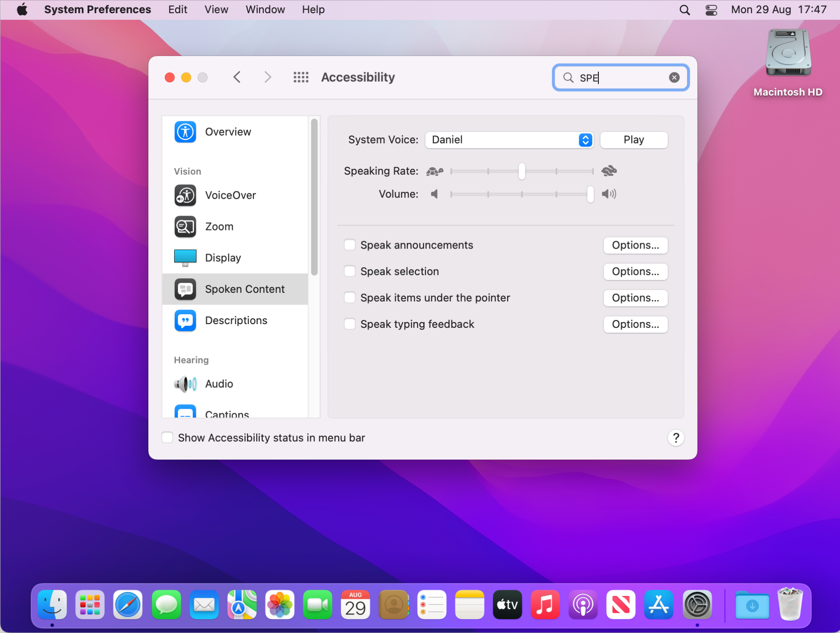Open Finder from the Dock

tap(52, 605)
